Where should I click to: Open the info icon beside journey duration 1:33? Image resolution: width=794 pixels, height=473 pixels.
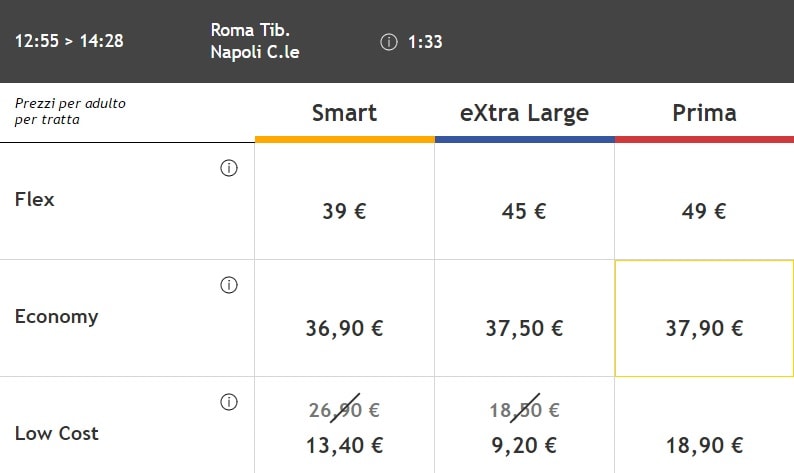click(x=388, y=42)
